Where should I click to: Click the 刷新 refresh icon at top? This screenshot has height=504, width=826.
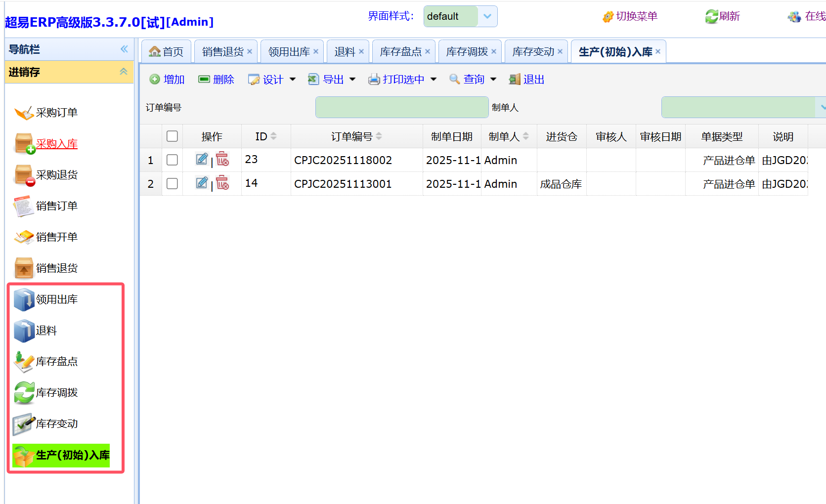711,16
